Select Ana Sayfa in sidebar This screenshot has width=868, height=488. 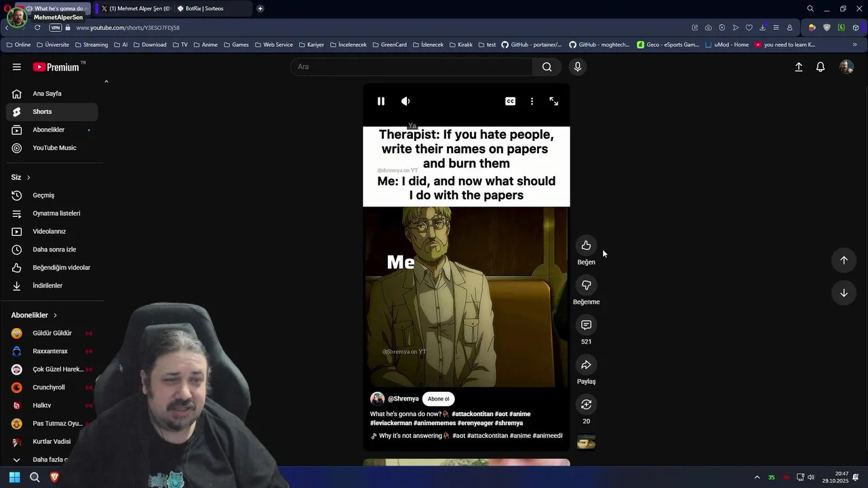[52, 94]
